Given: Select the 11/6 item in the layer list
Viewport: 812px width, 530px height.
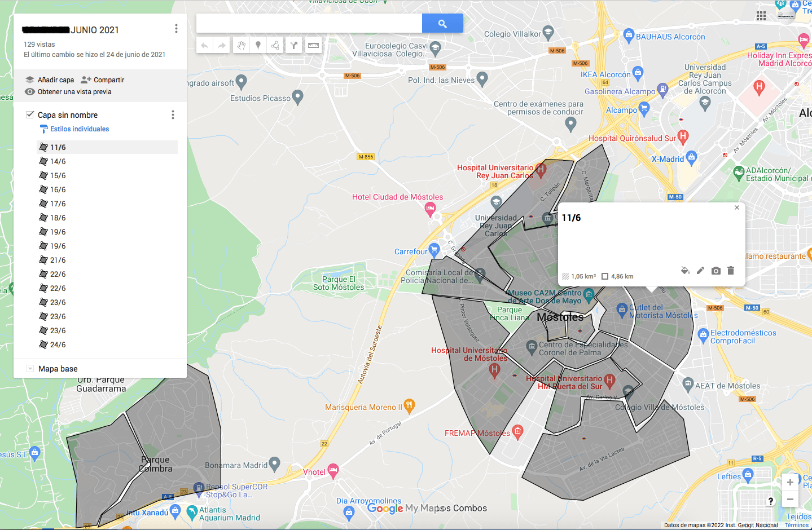Looking at the screenshot, I should tap(107, 147).
